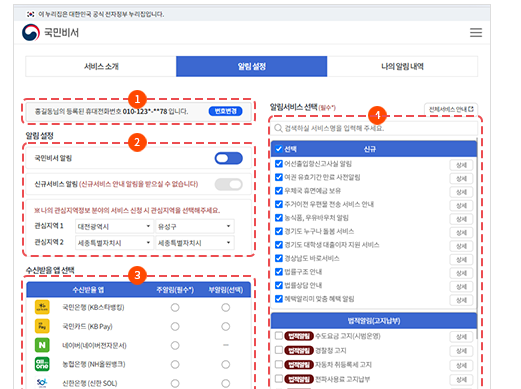The height and width of the screenshot is (389, 521).
Task: Uncheck 어선출입항신고사실 알림
Action: point(279,164)
